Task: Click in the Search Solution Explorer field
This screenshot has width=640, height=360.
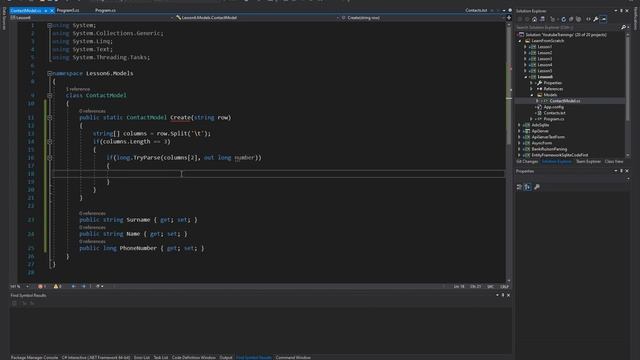Action: click(x=567, y=27)
